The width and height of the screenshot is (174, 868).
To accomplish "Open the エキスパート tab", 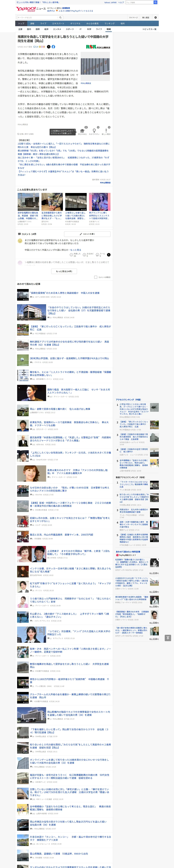I will [58, 24].
